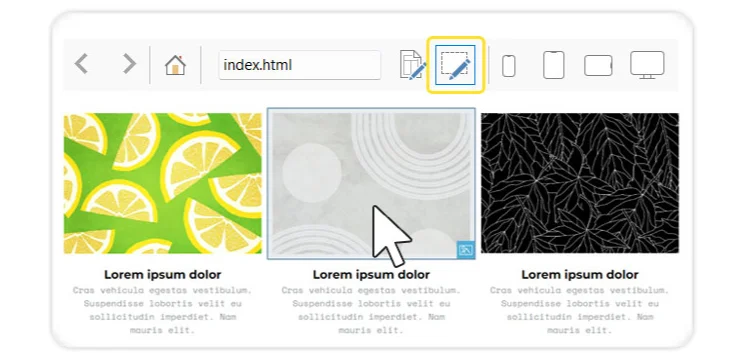This screenshot has height=360, width=750.
Task: Switch to desktop monitor preview
Action: tap(647, 65)
